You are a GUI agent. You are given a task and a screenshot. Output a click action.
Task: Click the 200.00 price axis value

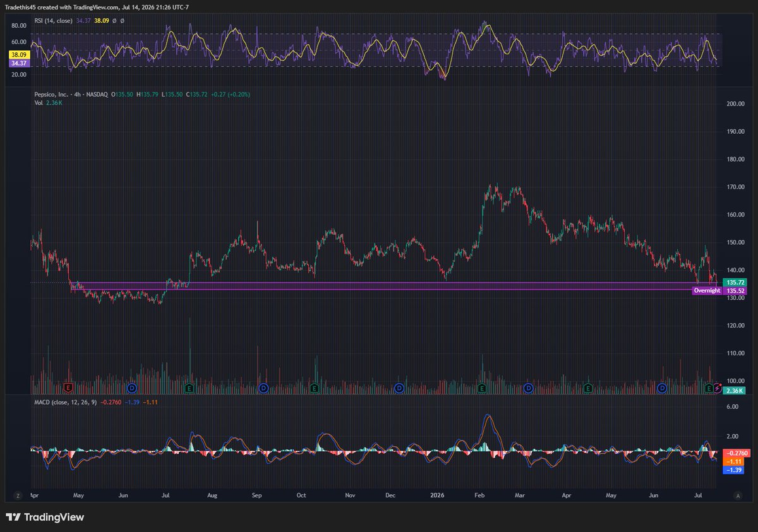pos(735,103)
